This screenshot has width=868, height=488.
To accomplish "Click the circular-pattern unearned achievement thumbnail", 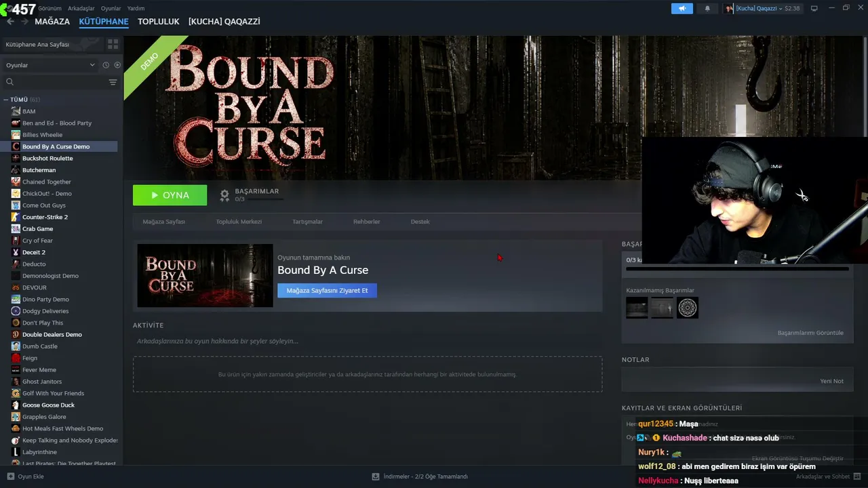I will [688, 308].
